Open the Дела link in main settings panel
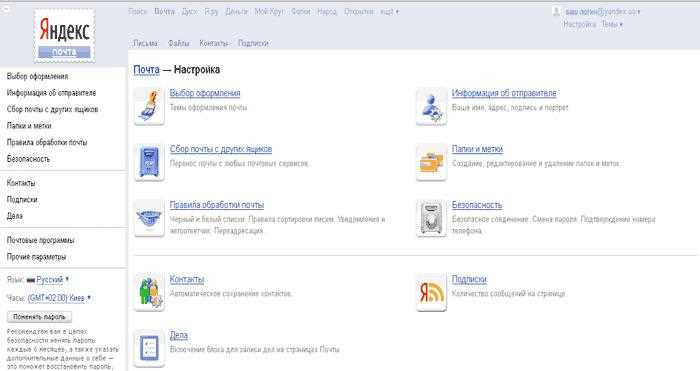700x371 pixels. point(179,335)
